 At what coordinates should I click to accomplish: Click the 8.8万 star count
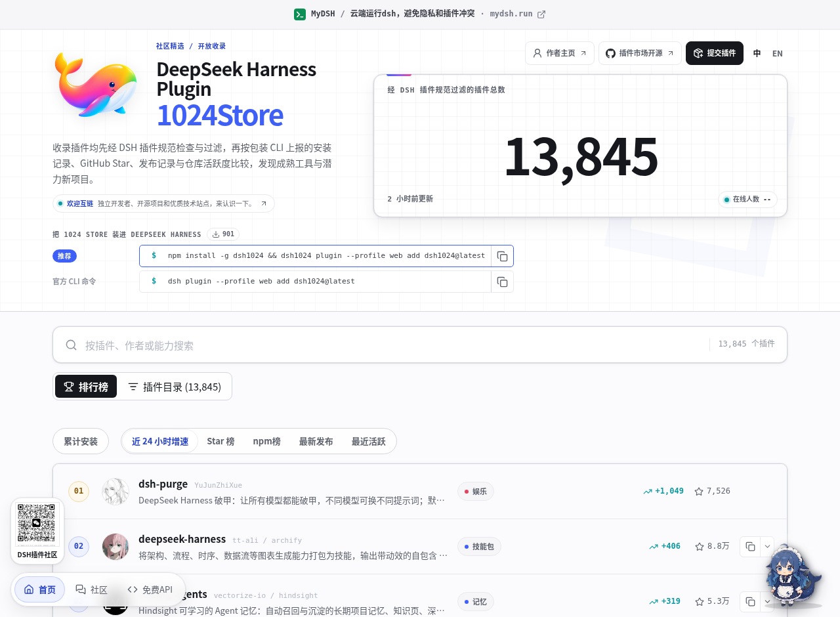(x=712, y=546)
